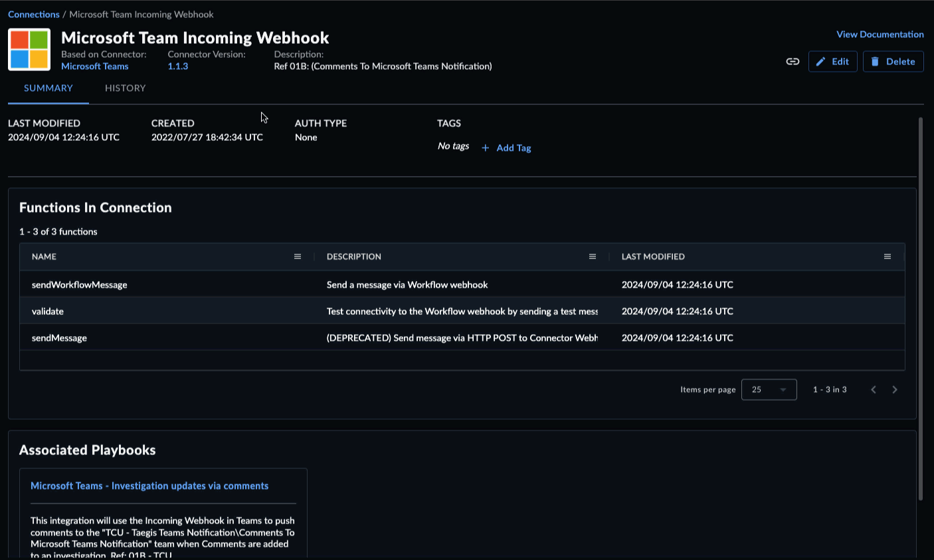934x560 pixels.
Task: Select the sendWorkflowMessage function row
Action: (462, 284)
